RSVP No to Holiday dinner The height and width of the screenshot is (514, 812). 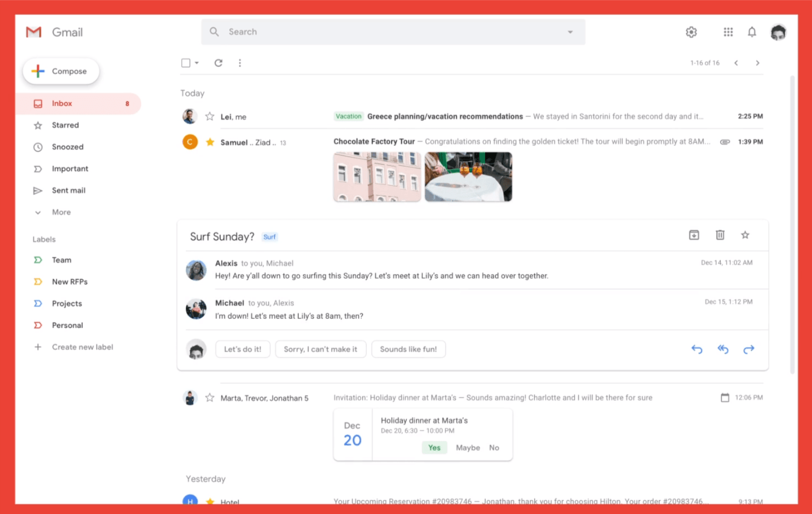click(494, 447)
